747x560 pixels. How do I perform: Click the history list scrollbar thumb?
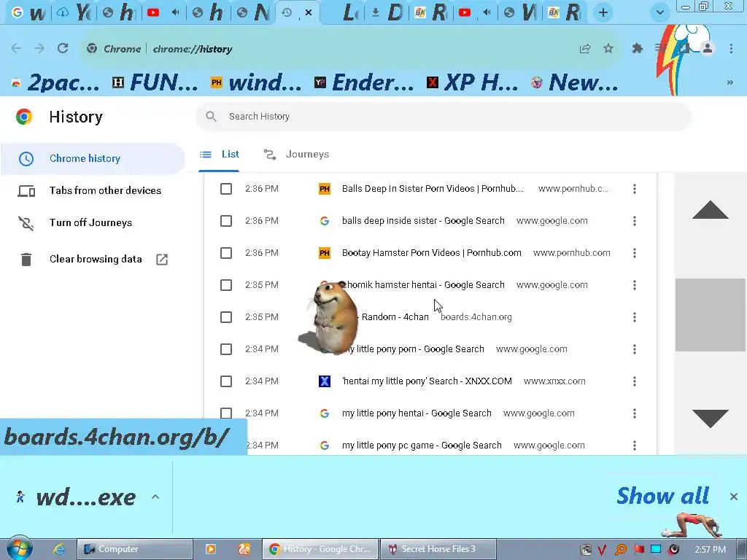pos(710,315)
